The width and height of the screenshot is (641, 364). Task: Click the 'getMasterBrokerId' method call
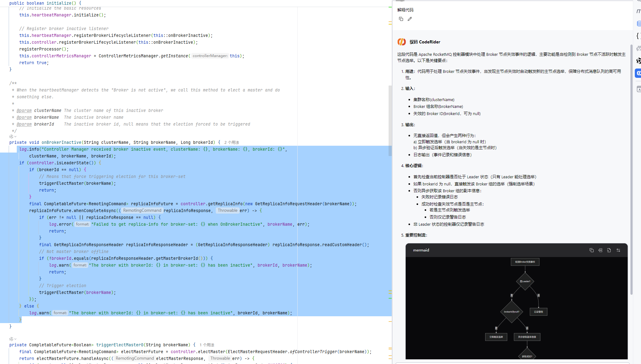177,259
